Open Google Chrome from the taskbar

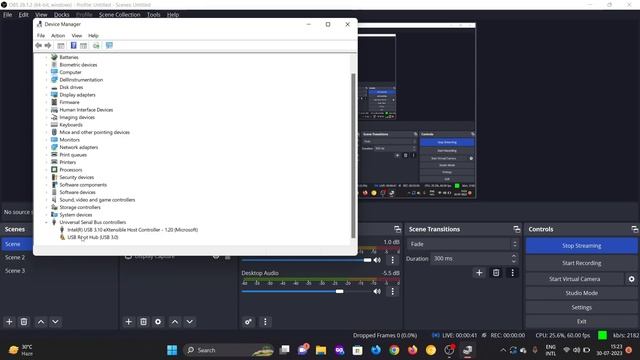(394, 350)
